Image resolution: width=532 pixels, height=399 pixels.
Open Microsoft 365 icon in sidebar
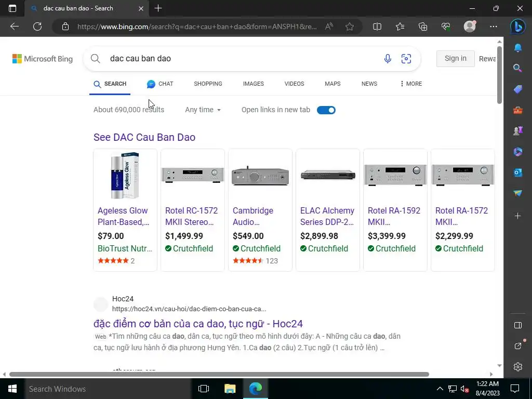click(x=518, y=152)
